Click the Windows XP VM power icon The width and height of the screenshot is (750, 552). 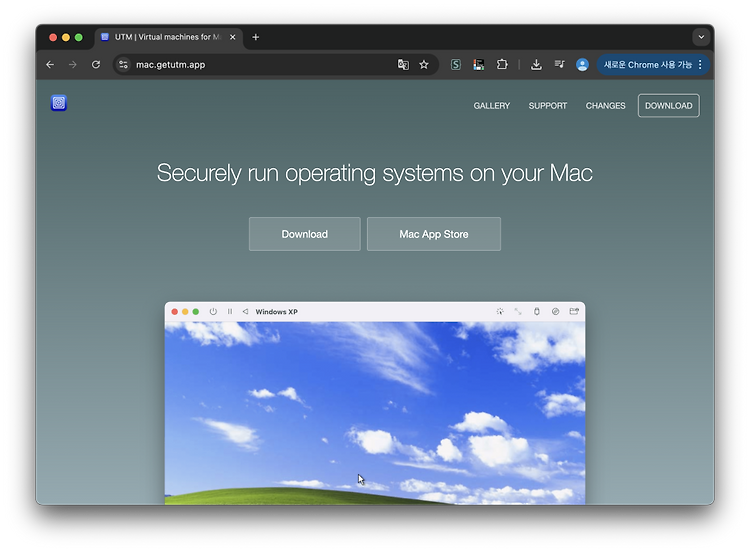[213, 311]
